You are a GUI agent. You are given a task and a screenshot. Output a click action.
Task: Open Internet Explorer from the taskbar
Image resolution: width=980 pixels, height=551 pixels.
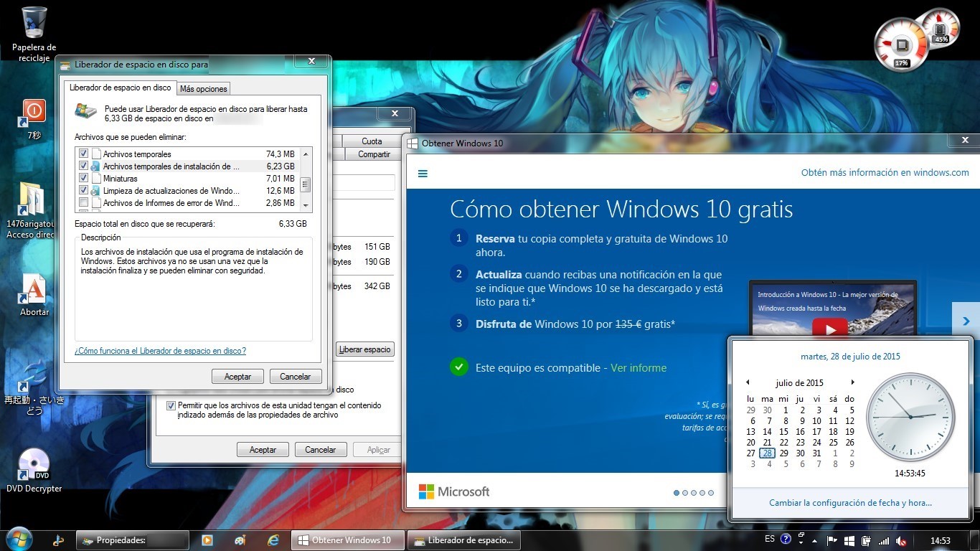(273, 540)
